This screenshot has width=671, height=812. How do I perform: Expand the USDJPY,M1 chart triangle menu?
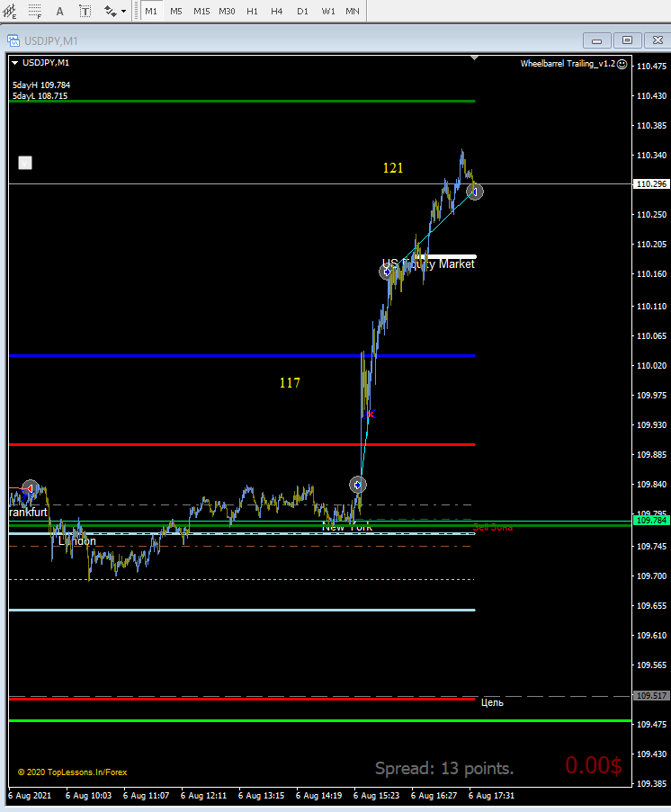point(14,63)
